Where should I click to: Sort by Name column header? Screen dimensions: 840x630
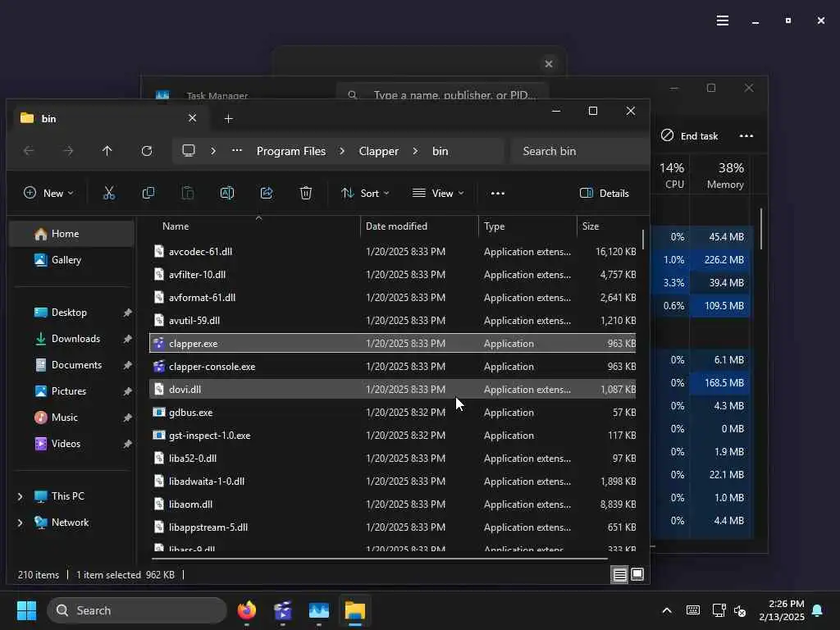tap(253, 226)
